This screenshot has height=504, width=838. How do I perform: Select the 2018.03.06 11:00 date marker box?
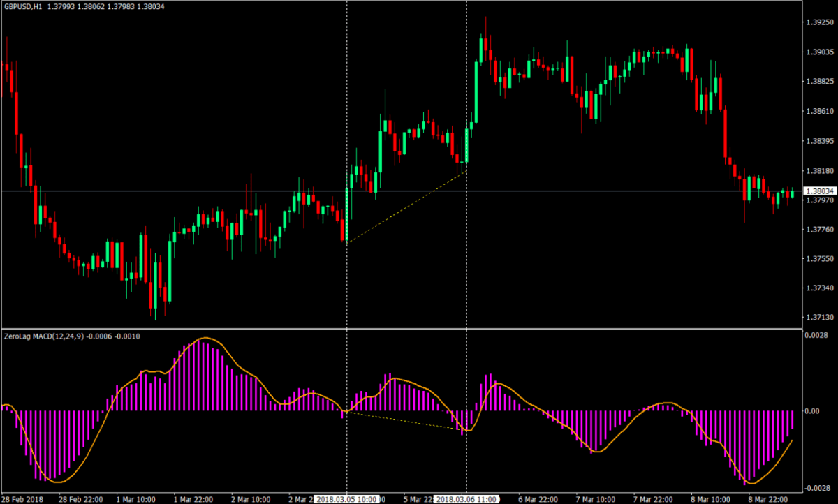click(x=466, y=499)
